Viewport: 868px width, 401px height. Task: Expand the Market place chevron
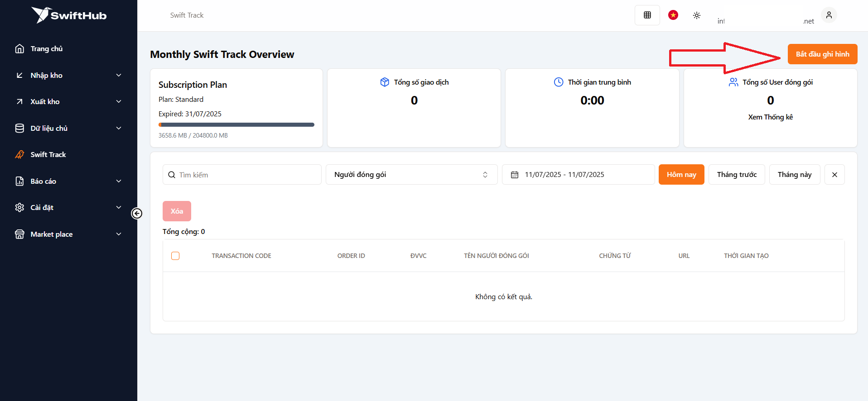(x=119, y=234)
